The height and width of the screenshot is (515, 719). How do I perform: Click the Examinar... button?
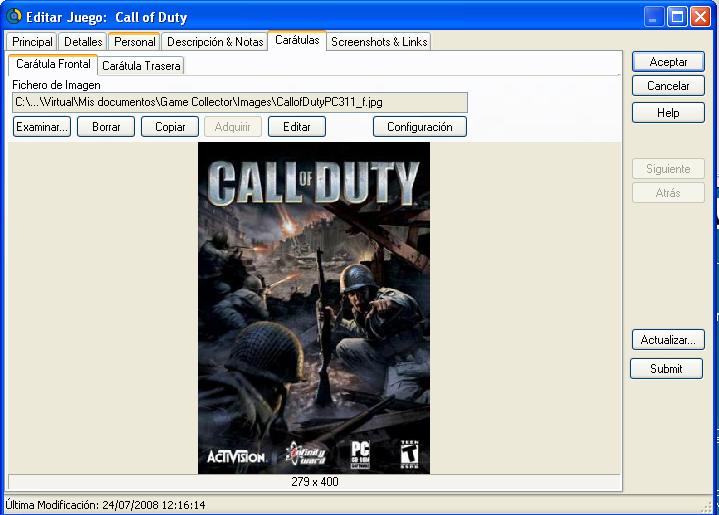pyautogui.click(x=42, y=127)
